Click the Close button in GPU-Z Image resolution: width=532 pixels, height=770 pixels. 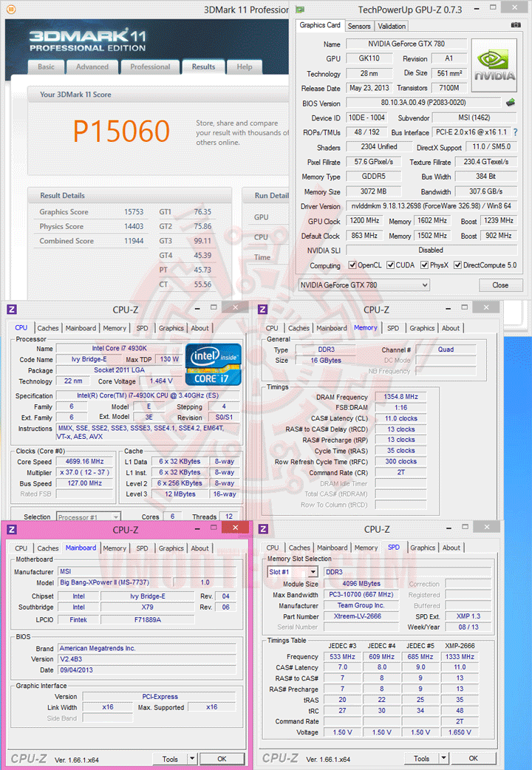click(x=500, y=285)
